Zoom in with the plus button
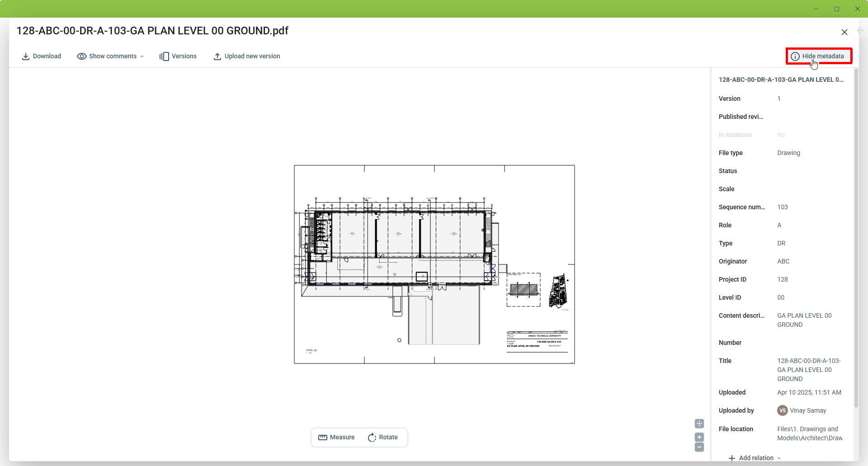Screen dimensions: 868x466 pyautogui.click(x=699, y=437)
